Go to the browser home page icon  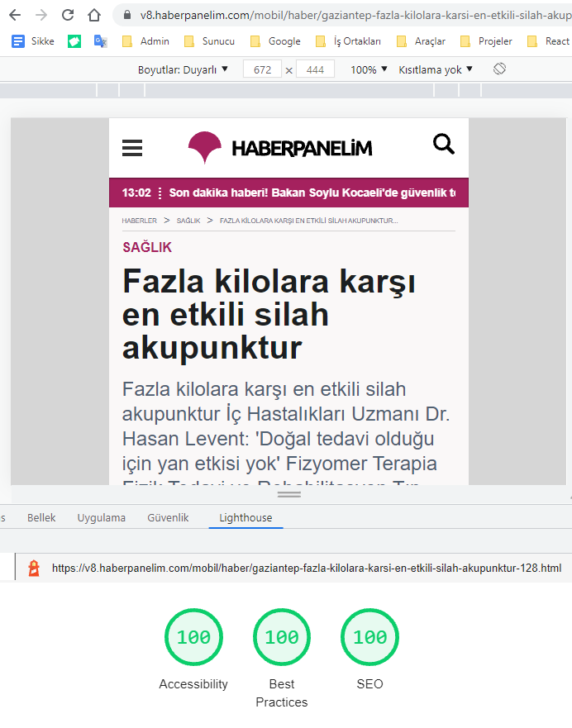click(94, 15)
